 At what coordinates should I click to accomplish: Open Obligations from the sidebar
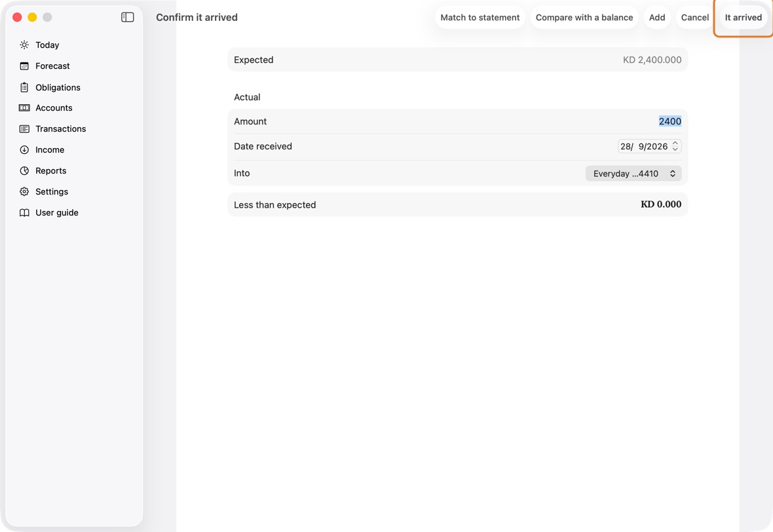(x=58, y=87)
